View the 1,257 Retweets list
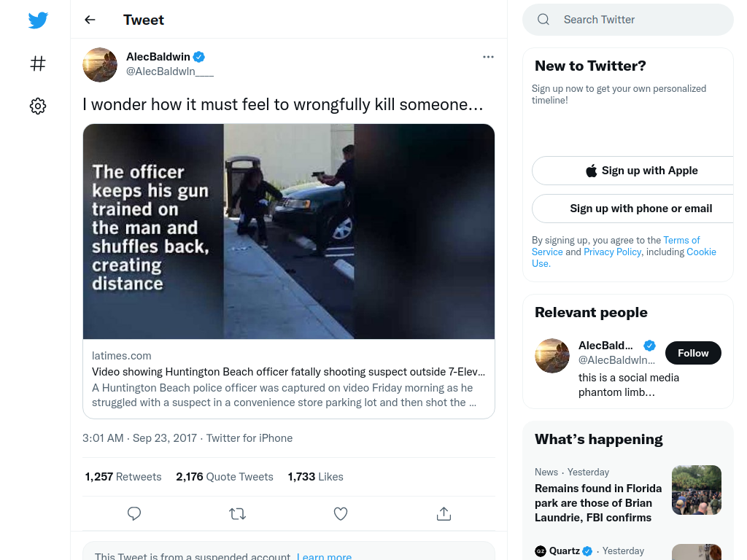 point(123,477)
